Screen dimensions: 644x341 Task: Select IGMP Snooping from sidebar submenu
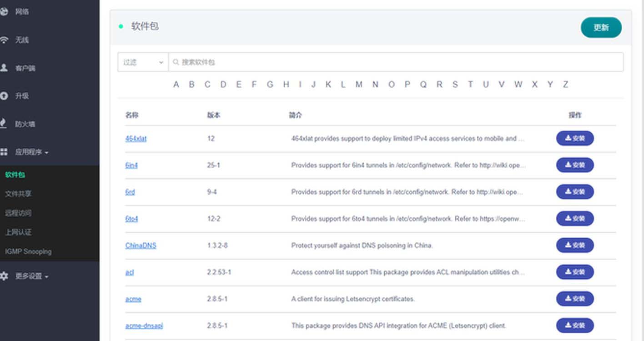(28, 251)
